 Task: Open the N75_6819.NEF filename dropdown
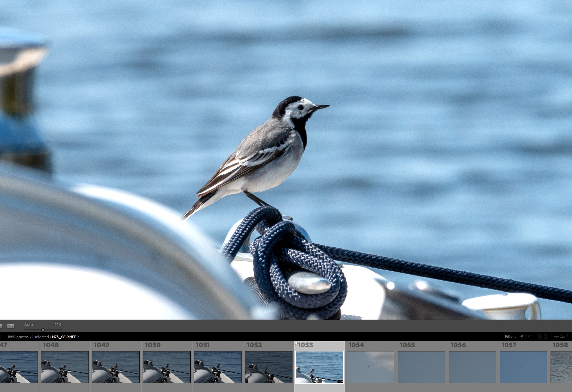(79, 336)
